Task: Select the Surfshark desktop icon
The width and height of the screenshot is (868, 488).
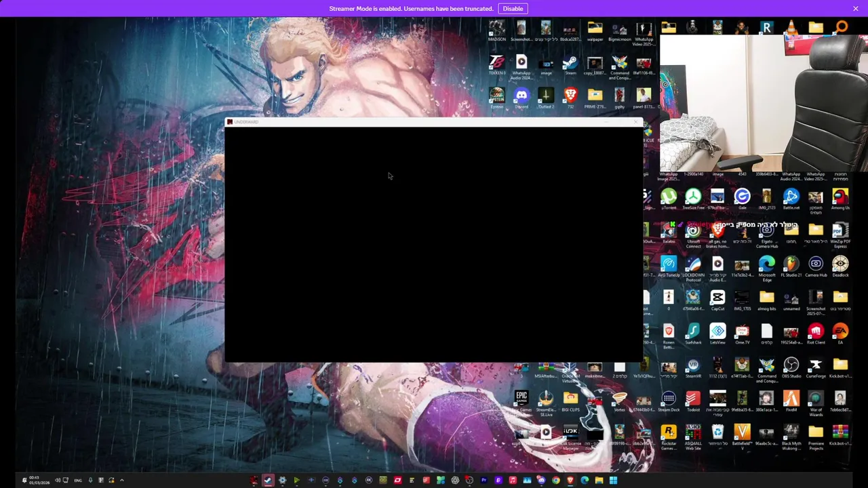Action: 693,335
